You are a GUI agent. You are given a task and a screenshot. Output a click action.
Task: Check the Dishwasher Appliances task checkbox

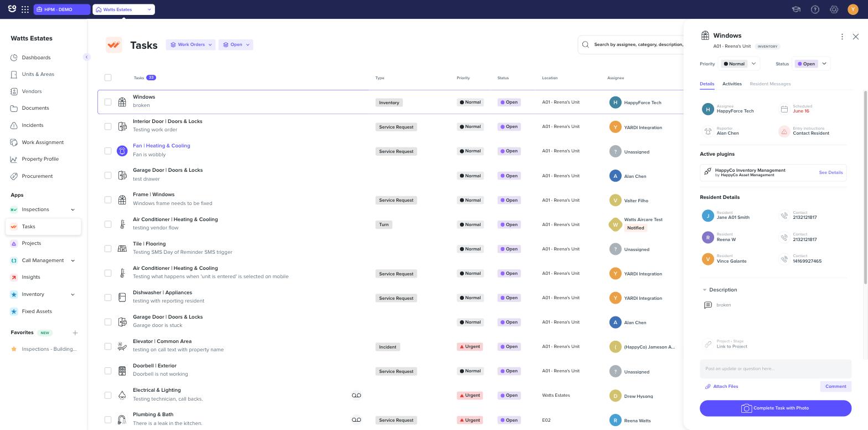click(x=108, y=297)
